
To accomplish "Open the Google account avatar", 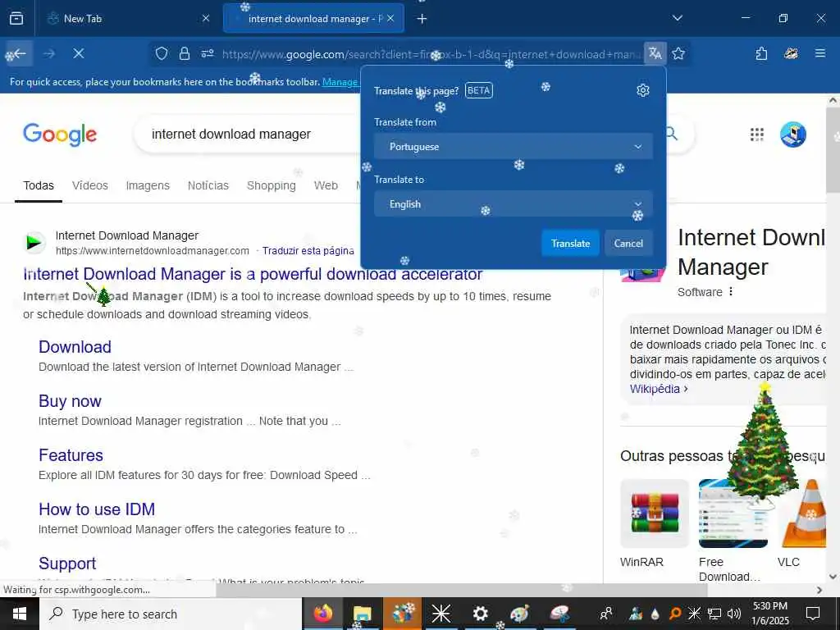I will pyautogui.click(x=793, y=135).
